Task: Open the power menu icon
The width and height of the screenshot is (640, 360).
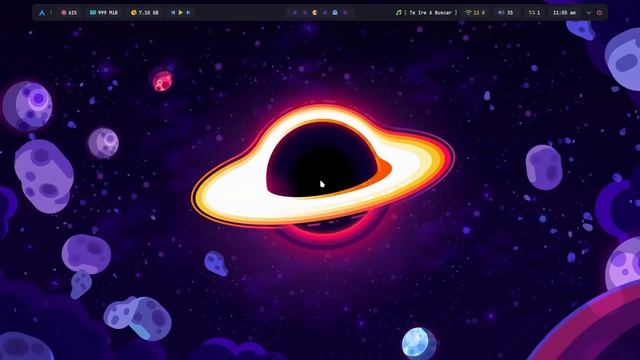Action: tap(599, 13)
